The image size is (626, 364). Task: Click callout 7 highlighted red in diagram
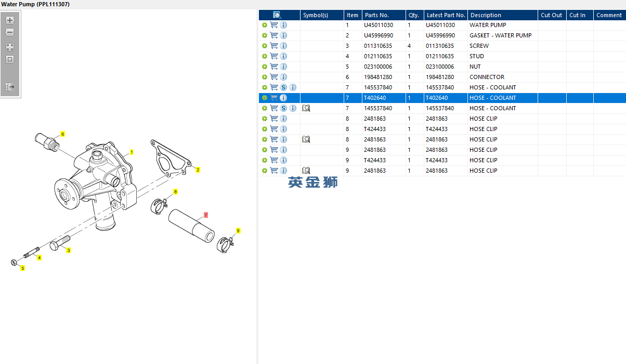click(206, 215)
